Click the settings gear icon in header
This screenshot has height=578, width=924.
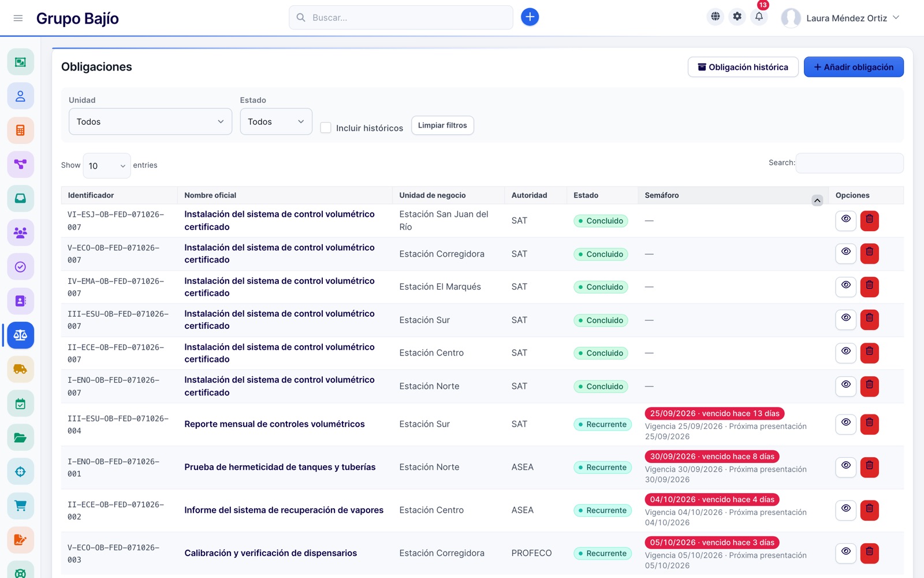click(x=737, y=17)
